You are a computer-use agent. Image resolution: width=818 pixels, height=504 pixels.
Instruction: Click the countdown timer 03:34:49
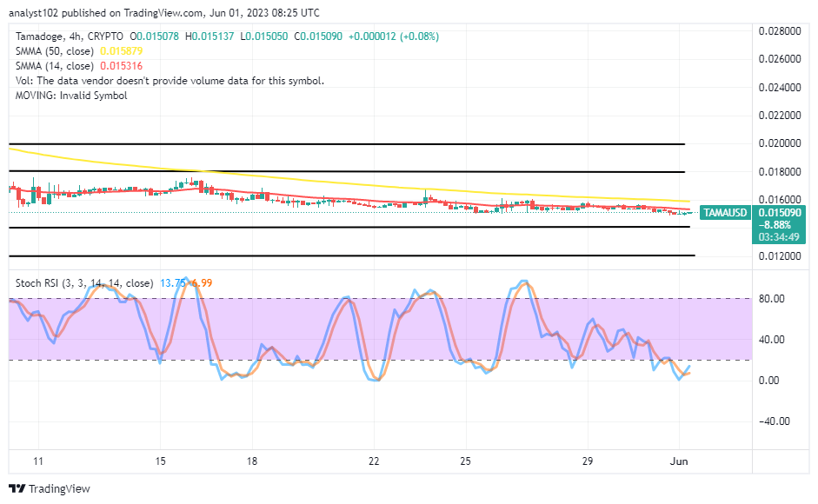pyautogui.click(x=779, y=237)
